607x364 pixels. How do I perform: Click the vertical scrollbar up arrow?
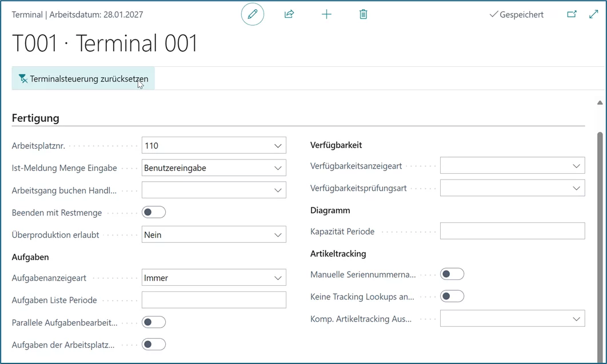pyautogui.click(x=600, y=103)
